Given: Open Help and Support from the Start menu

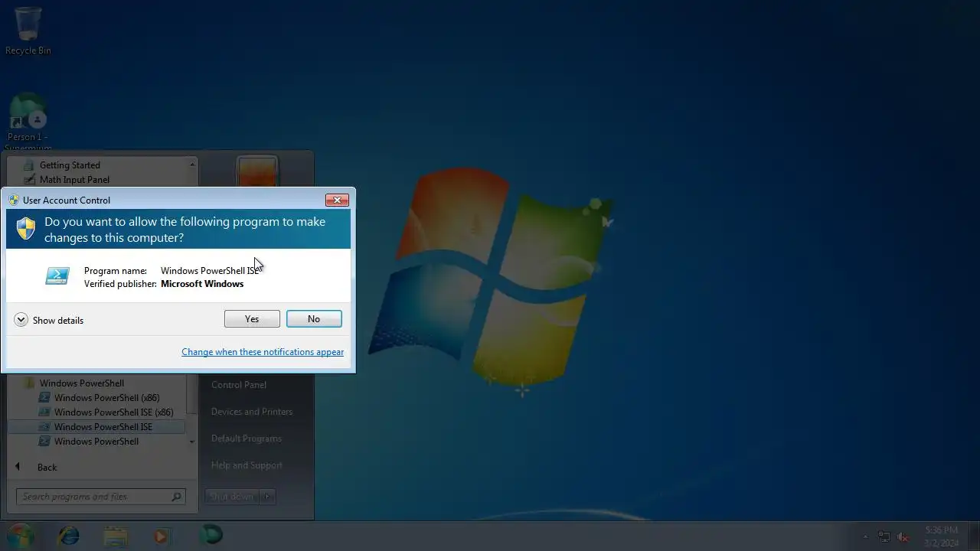Looking at the screenshot, I should point(247,465).
